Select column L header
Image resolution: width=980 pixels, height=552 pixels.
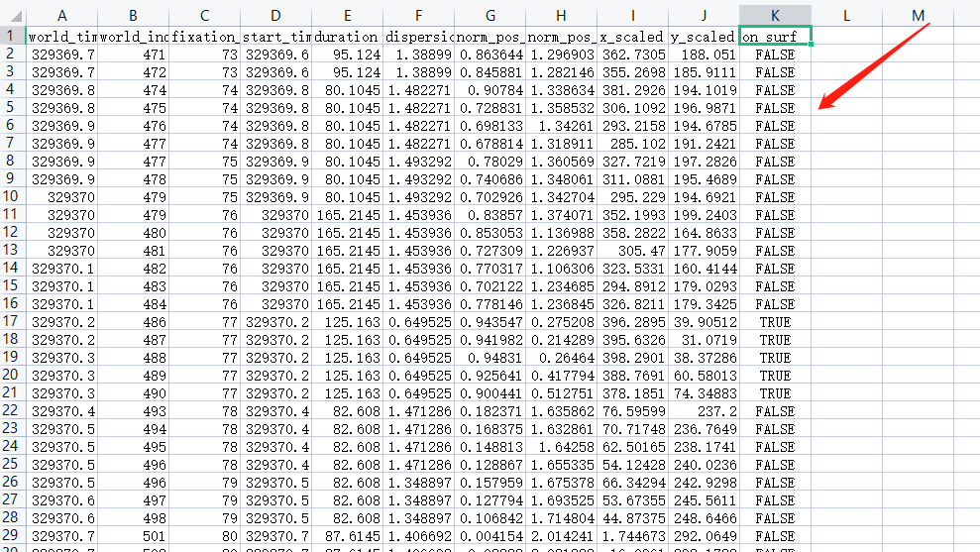pyautogui.click(x=846, y=15)
